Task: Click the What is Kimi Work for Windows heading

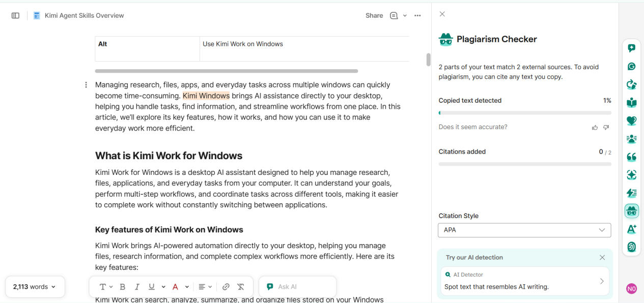Action: 169,156
